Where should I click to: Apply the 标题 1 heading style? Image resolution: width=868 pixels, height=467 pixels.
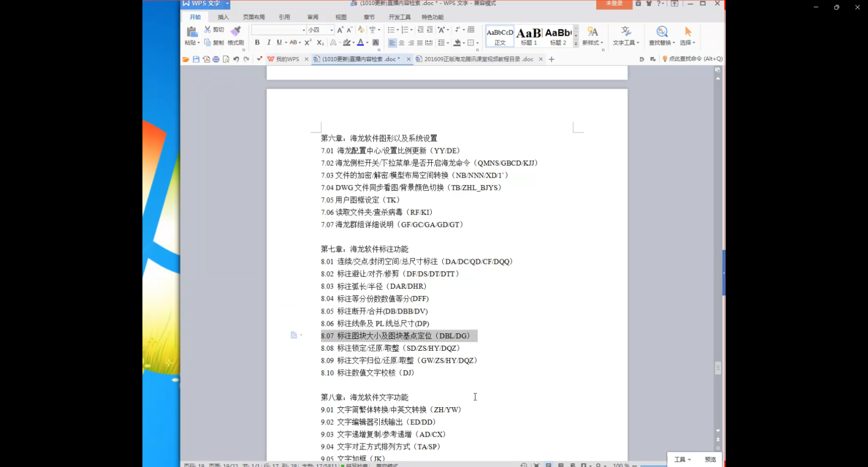528,36
